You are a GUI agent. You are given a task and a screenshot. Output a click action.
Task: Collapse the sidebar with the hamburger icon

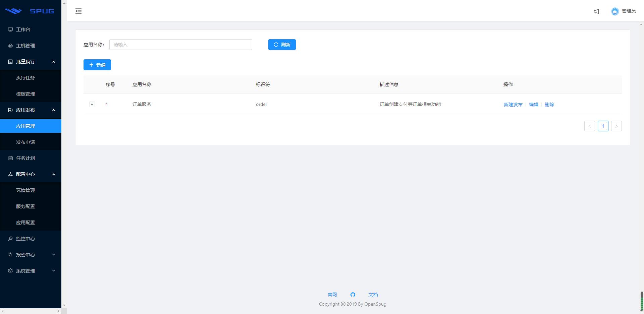[78, 11]
